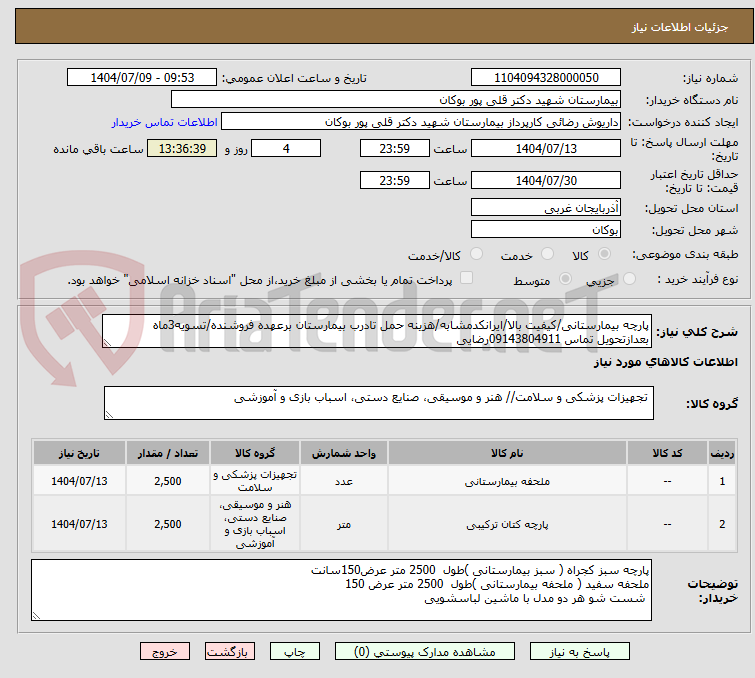
Task: Click the announcement date 1404/07/09 field
Action: pyautogui.click(x=142, y=78)
